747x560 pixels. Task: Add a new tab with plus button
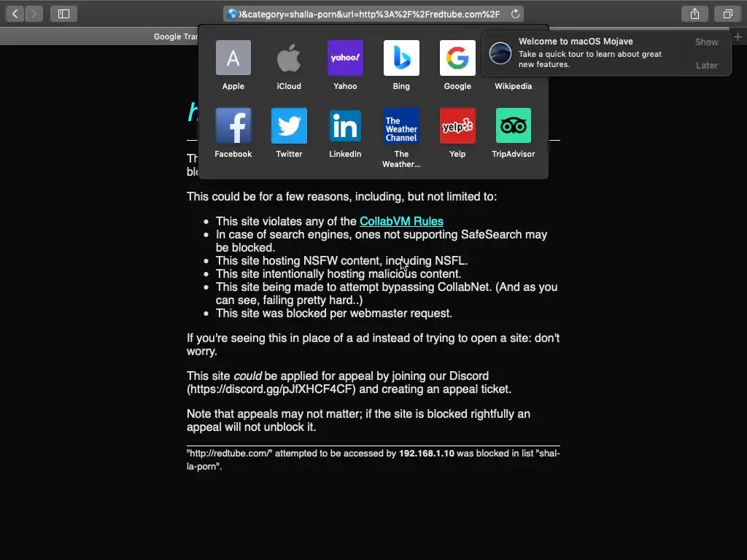click(738, 36)
